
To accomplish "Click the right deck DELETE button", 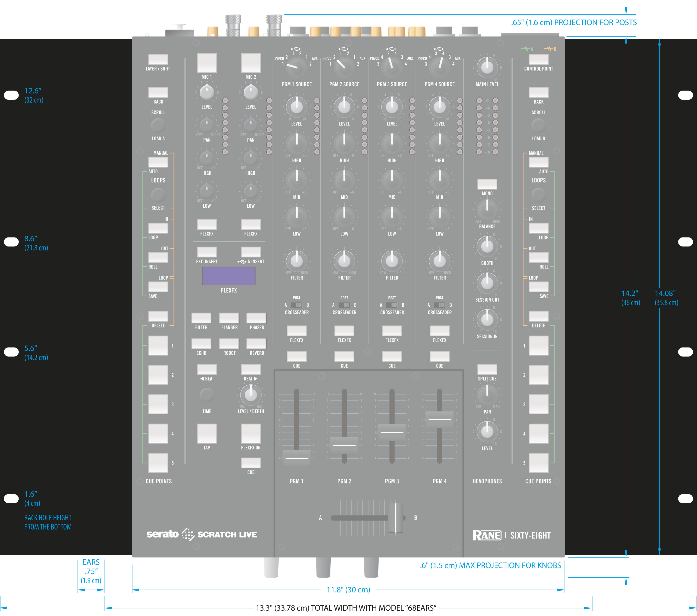I will [x=538, y=316].
